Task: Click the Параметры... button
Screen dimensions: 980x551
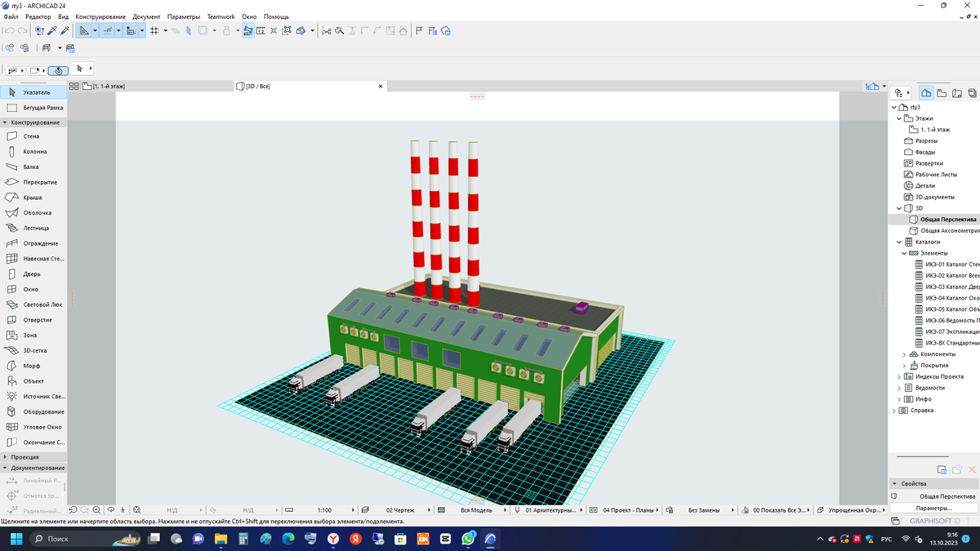Action: pyautogui.click(x=933, y=508)
